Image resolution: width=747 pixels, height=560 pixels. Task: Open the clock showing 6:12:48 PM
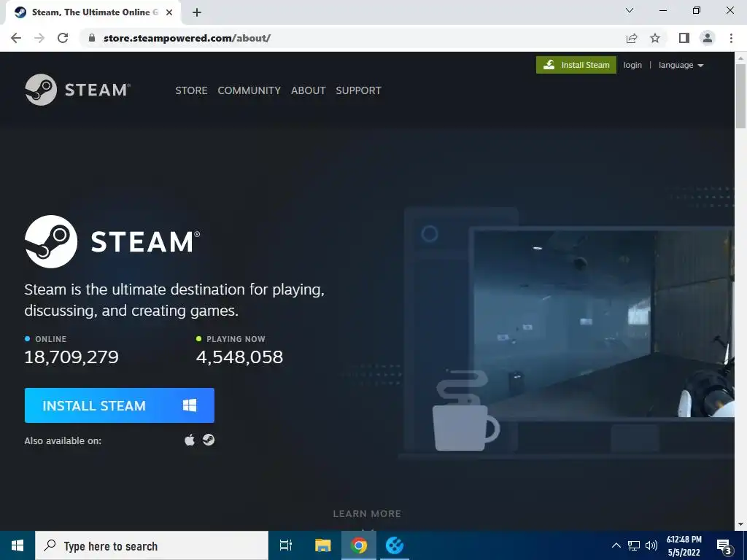[x=684, y=545]
